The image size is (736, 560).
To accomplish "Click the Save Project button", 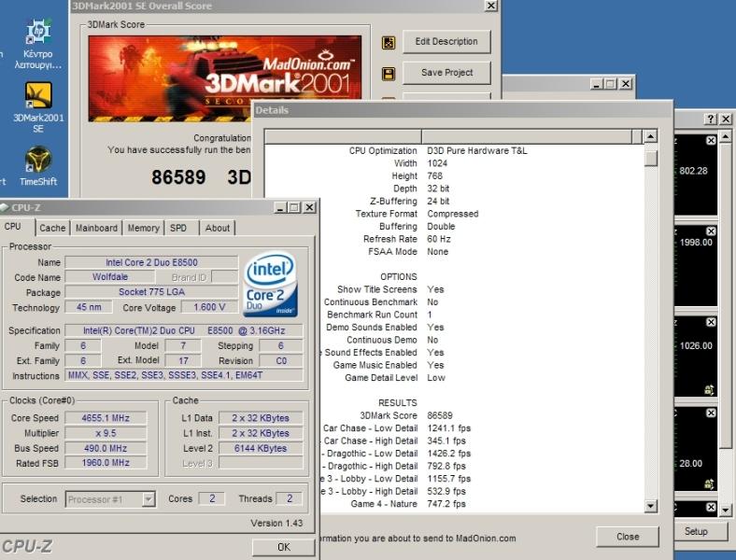I will (x=446, y=73).
